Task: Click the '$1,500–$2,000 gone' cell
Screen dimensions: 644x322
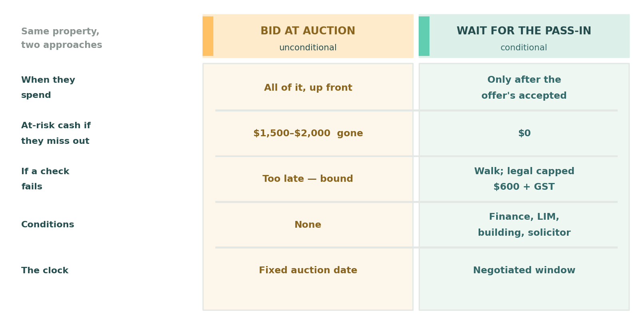Action: pos(308,133)
